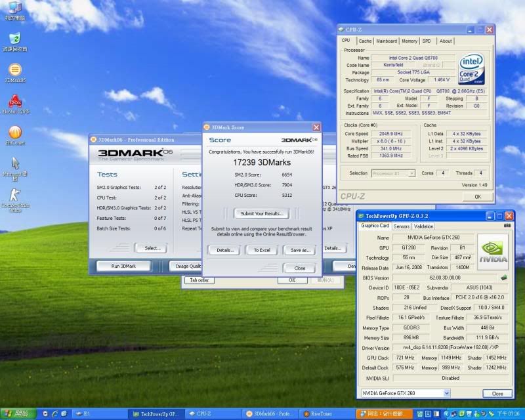This screenshot has width=525, height=420.
Task: Open the Processor #1 selection dropdown
Action: point(411,173)
